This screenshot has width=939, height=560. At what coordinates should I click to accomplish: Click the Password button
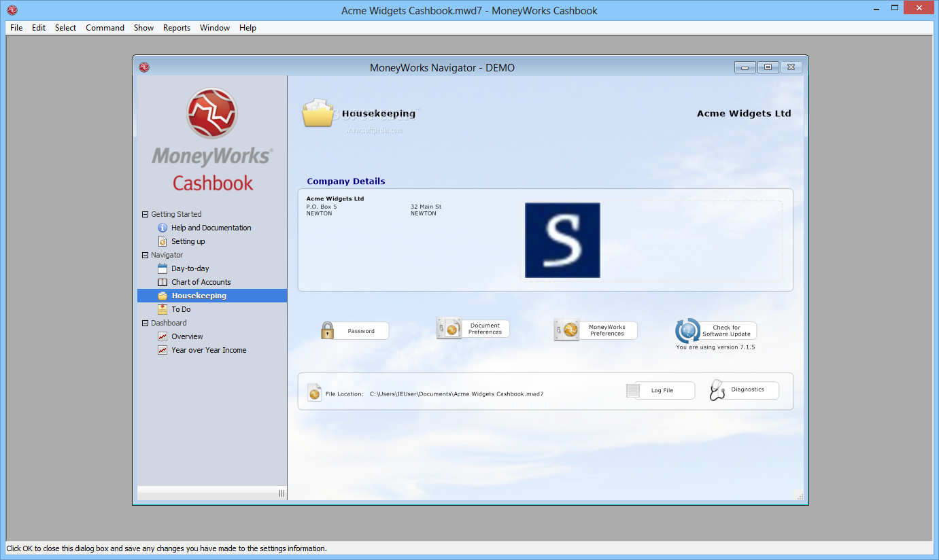point(361,331)
